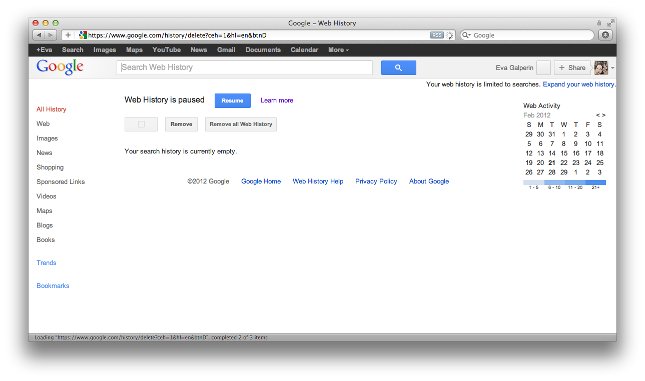Viewport: 645px width, 381px height.
Task: Select day 9 in the calendar
Action: coord(575,144)
